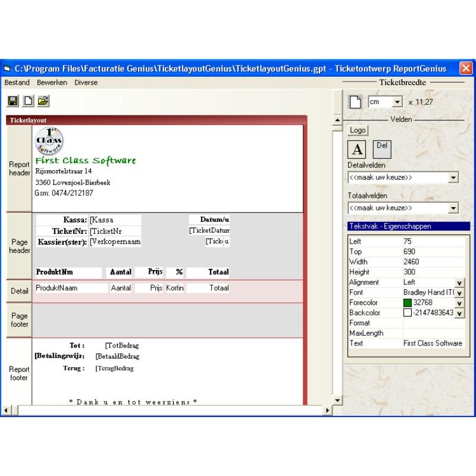Select the bold Totaal column header
This screenshot has width=476, height=476.
[208, 272]
